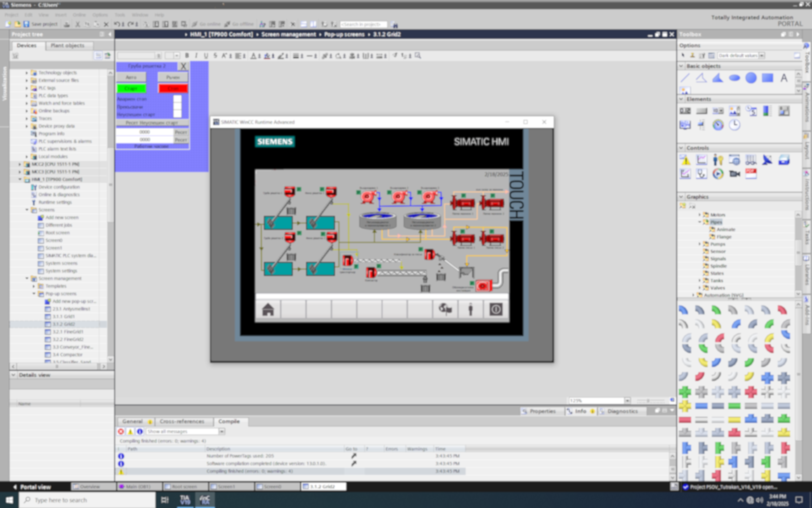Screen dimensions: 812x508
Task: Select the Trend view control icon
Action: coord(701,160)
